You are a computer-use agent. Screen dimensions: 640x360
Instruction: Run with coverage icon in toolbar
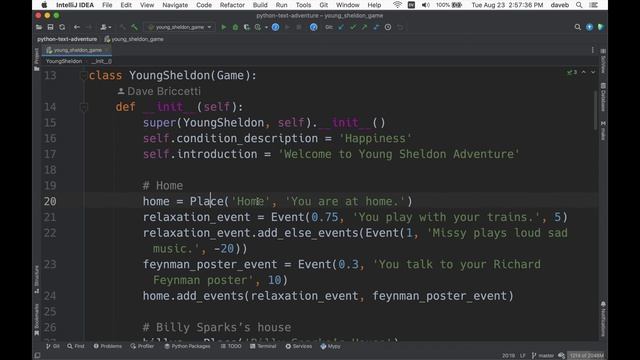(x=247, y=27)
